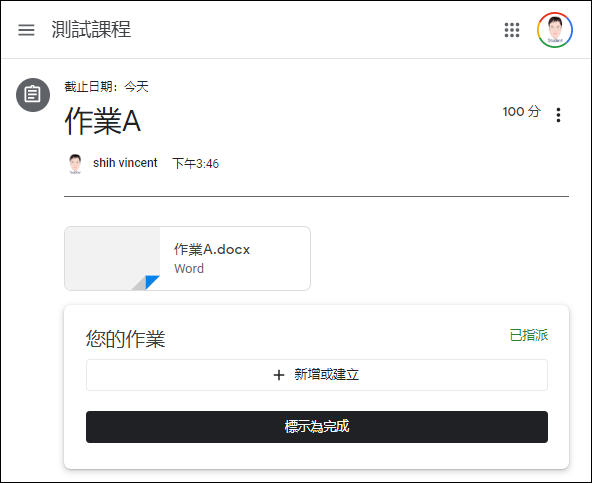
Task: Click the 已指派 status label
Action: (x=529, y=335)
